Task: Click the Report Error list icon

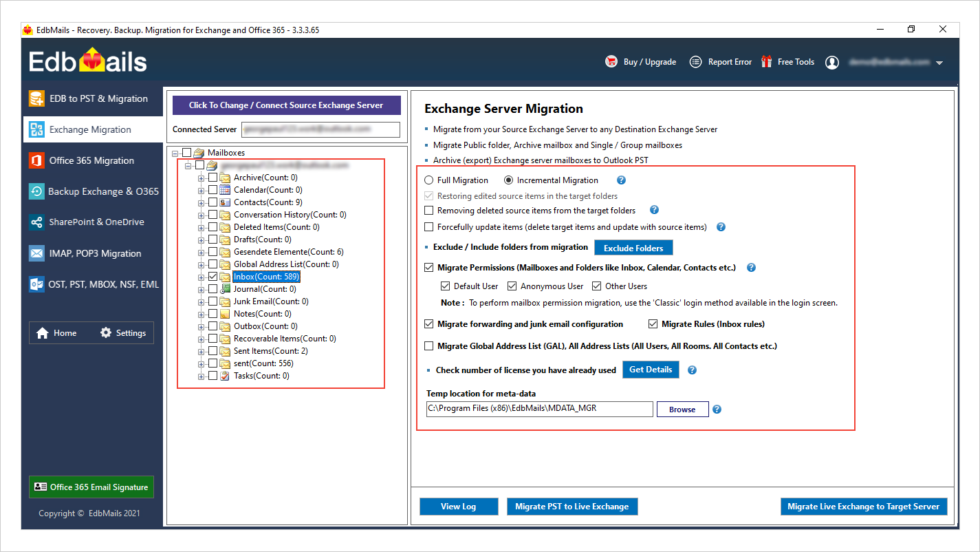Action: 696,61
